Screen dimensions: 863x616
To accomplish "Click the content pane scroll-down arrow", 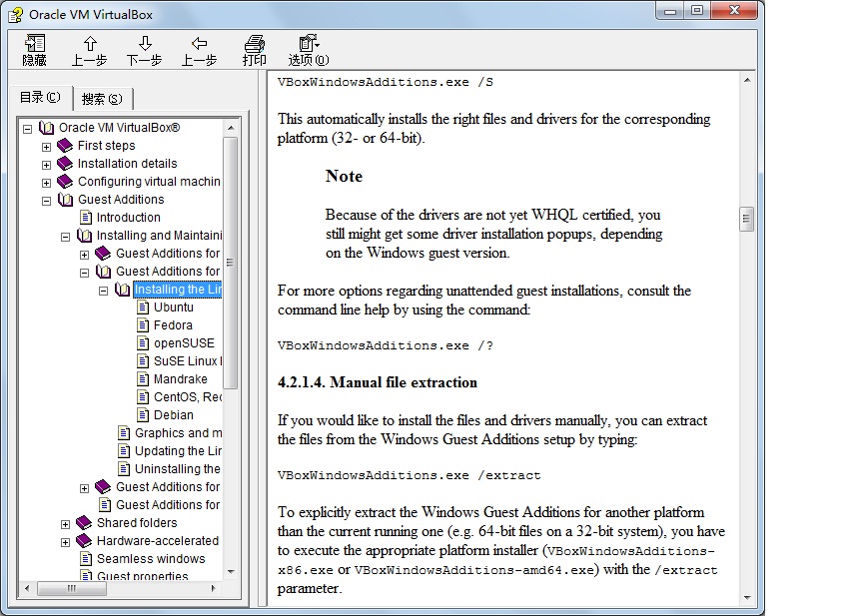I will click(747, 598).
